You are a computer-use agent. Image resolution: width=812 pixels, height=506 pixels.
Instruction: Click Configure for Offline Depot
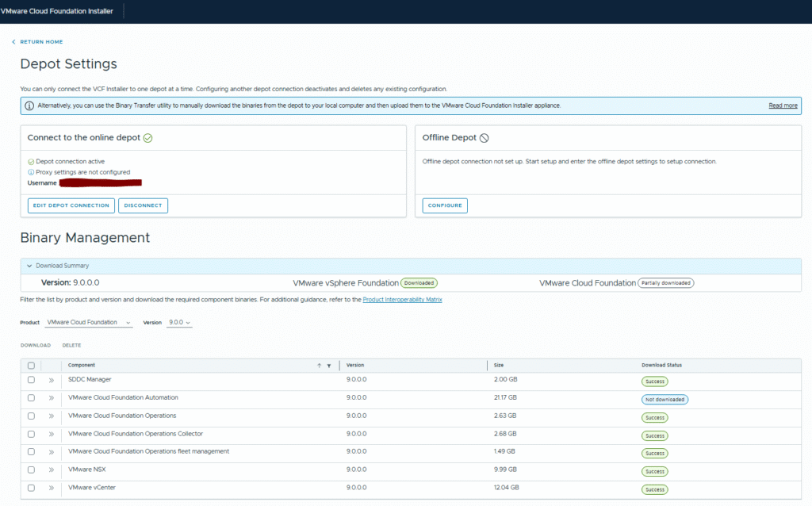(445, 205)
